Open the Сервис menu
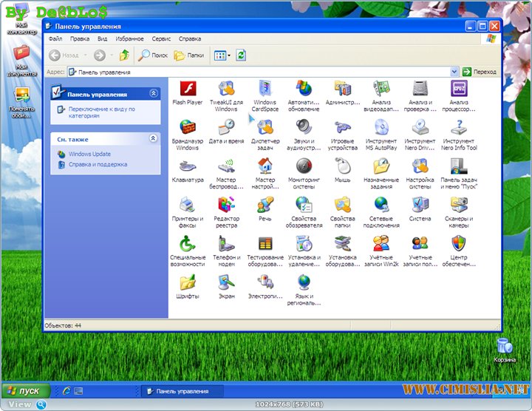 point(161,38)
